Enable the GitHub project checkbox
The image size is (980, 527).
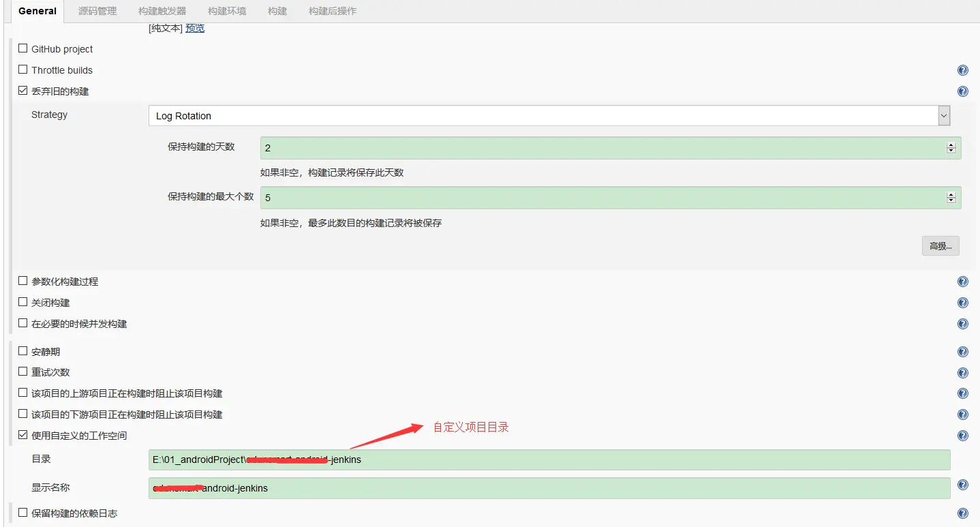(23, 48)
